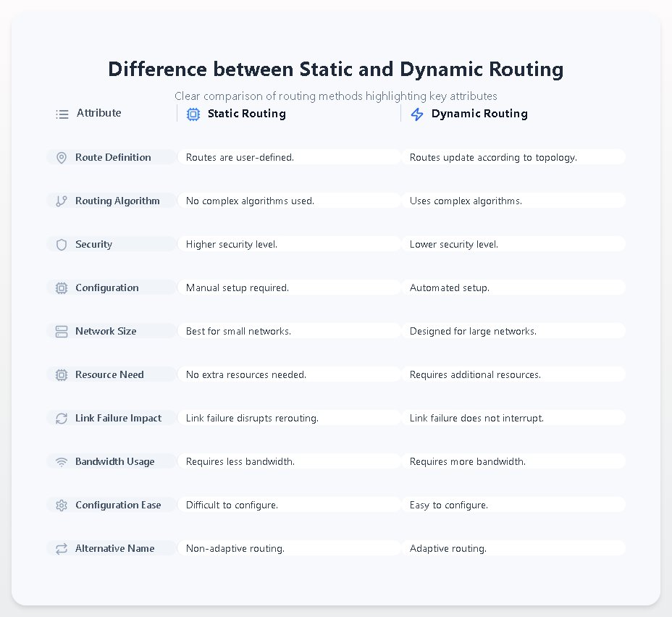Click the cell Routes are user-defined
672x617 pixels.
[289, 157]
